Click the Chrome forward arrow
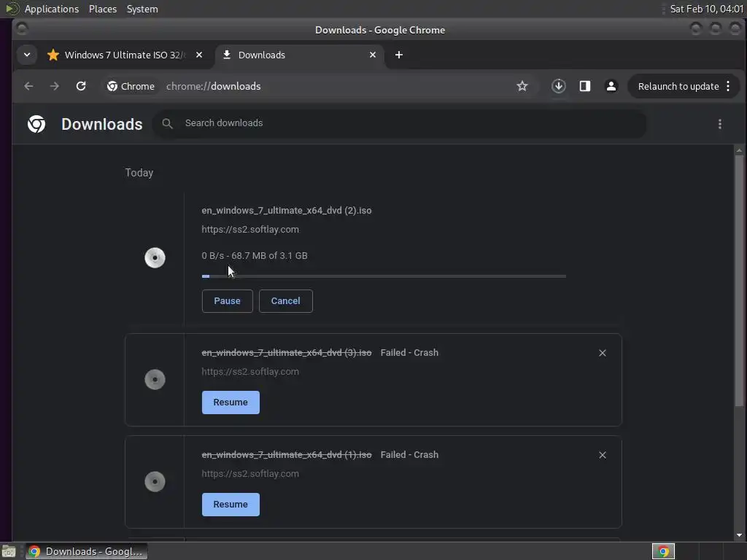747x560 pixels. tap(55, 86)
